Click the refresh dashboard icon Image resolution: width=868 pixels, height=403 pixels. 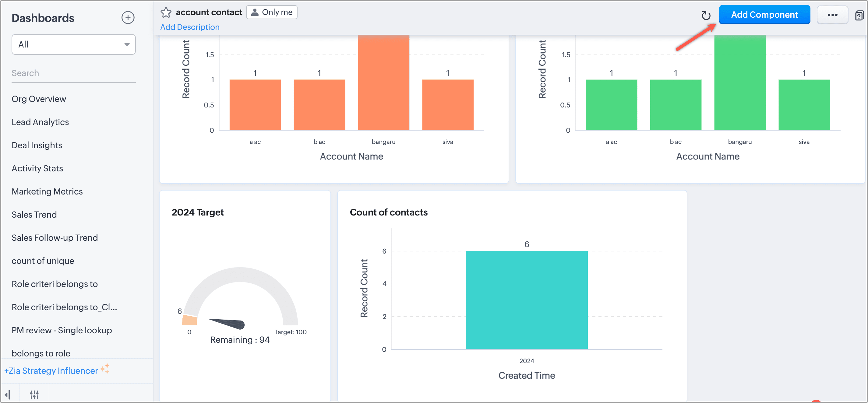click(706, 15)
